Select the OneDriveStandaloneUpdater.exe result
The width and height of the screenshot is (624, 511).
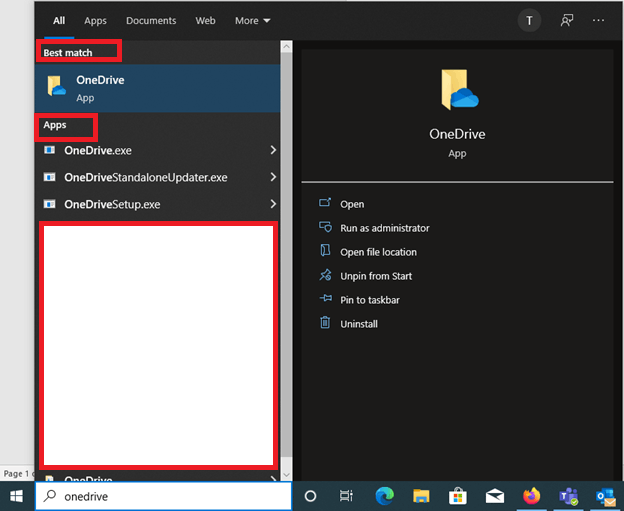(158, 177)
